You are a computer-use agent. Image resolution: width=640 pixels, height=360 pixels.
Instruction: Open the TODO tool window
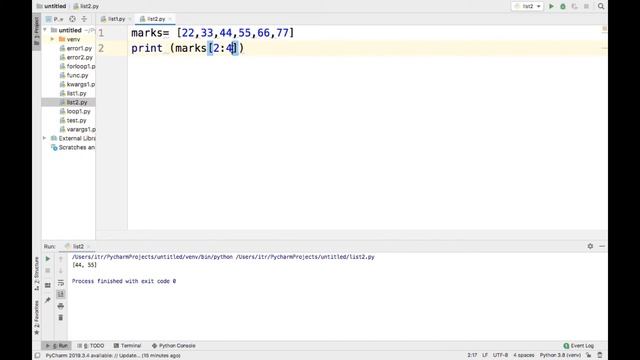click(91, 345)
